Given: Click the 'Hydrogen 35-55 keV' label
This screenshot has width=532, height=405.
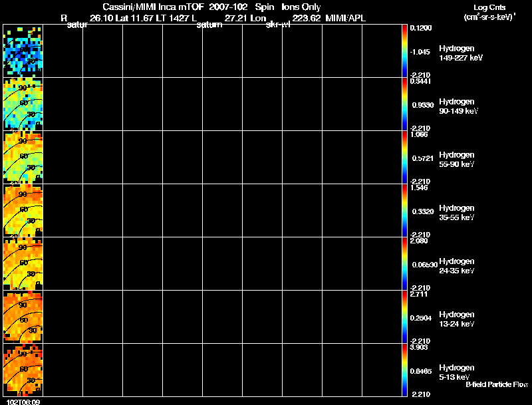Looking at the screenshot, I should [x=457, y=213].
